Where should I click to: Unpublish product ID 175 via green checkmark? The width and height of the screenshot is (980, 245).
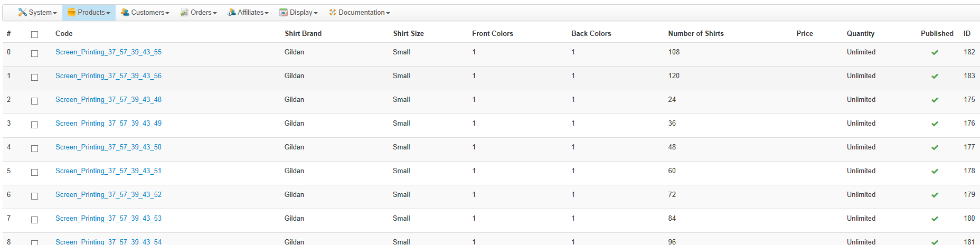click(935, 100)
